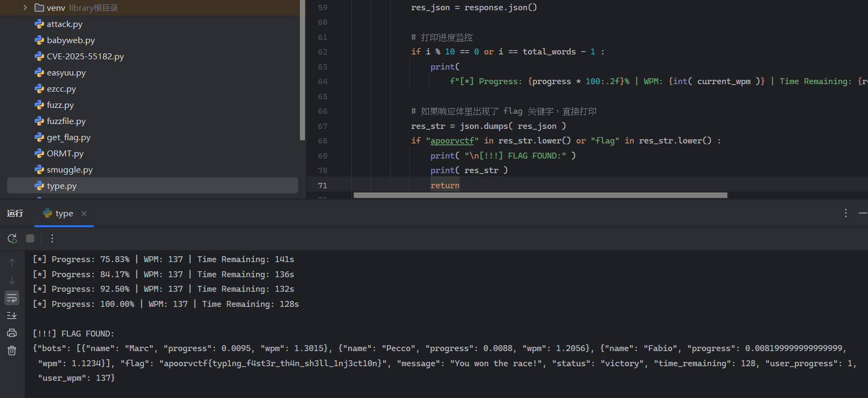Click the editor horizontal scrollbar
Image resolution: width=868 pixels, height=398 pixels.
pos(540,195)
